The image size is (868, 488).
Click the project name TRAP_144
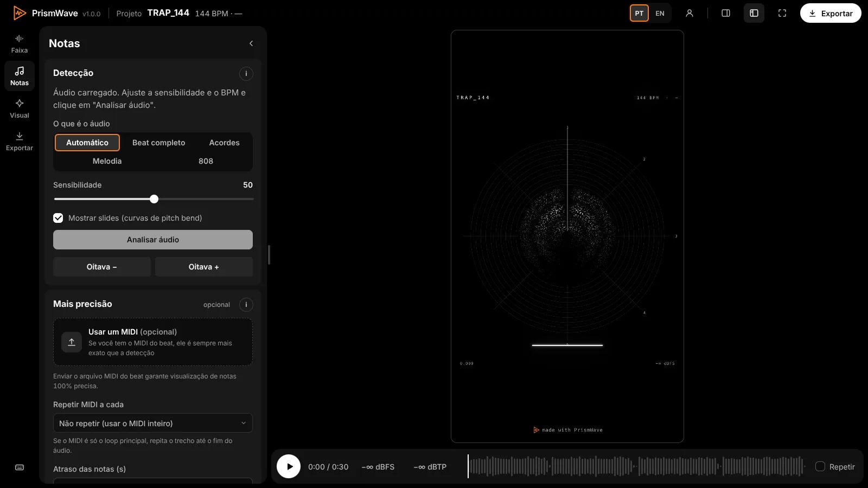pos(168,13)
